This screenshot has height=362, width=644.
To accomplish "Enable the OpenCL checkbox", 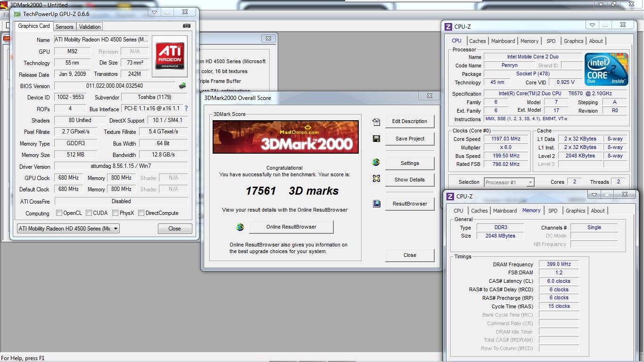I will tap(59, 213).
